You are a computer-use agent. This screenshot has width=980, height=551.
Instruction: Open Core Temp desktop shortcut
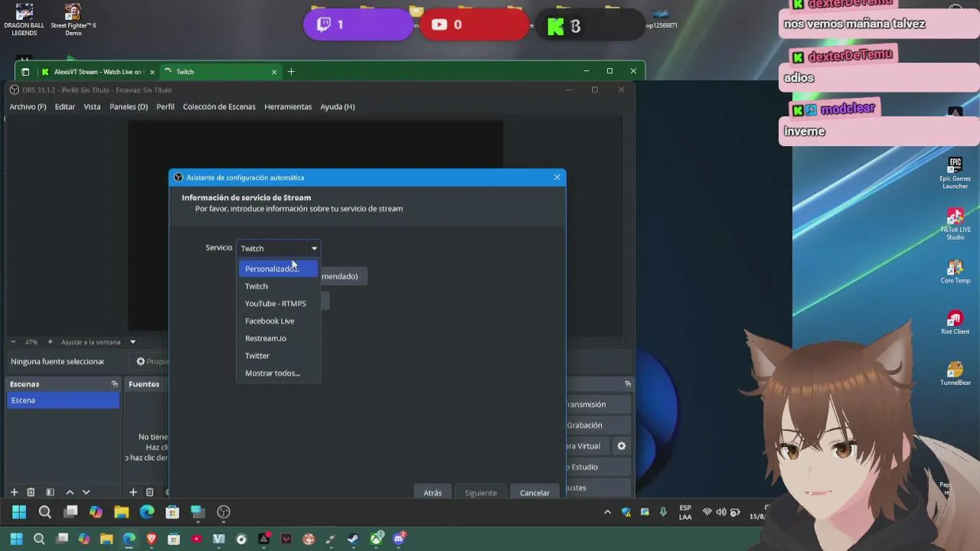pos(955,272)
